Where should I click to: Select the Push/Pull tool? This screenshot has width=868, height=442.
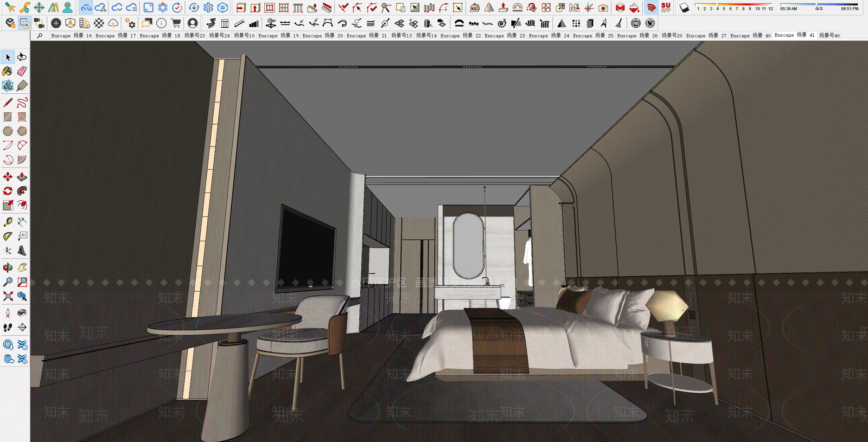[22, 177]
